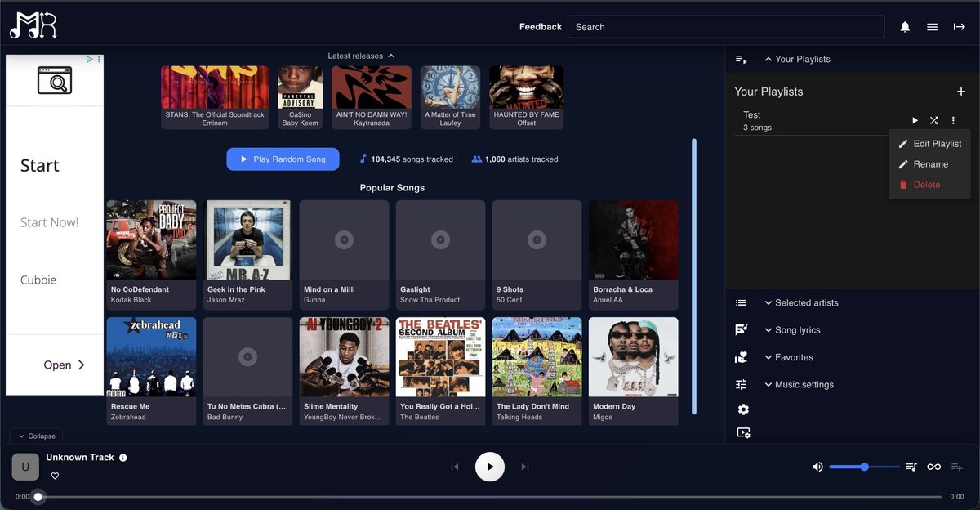Click the add to playlist icon in the player bar
The height and width of the screenshot is (510, 980).
956,467
